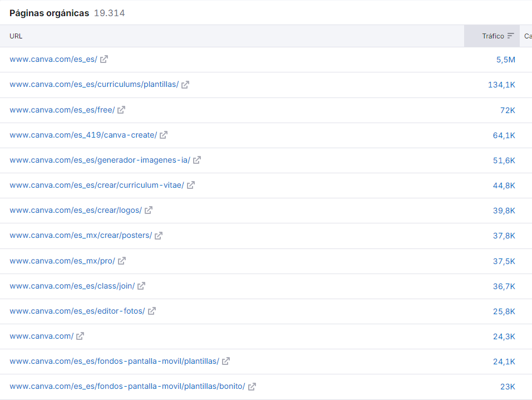Viewport: 532px width, 400px height.
Task: Click traffic value 72K
Action: pyautogui.click(x=508, y=110)
